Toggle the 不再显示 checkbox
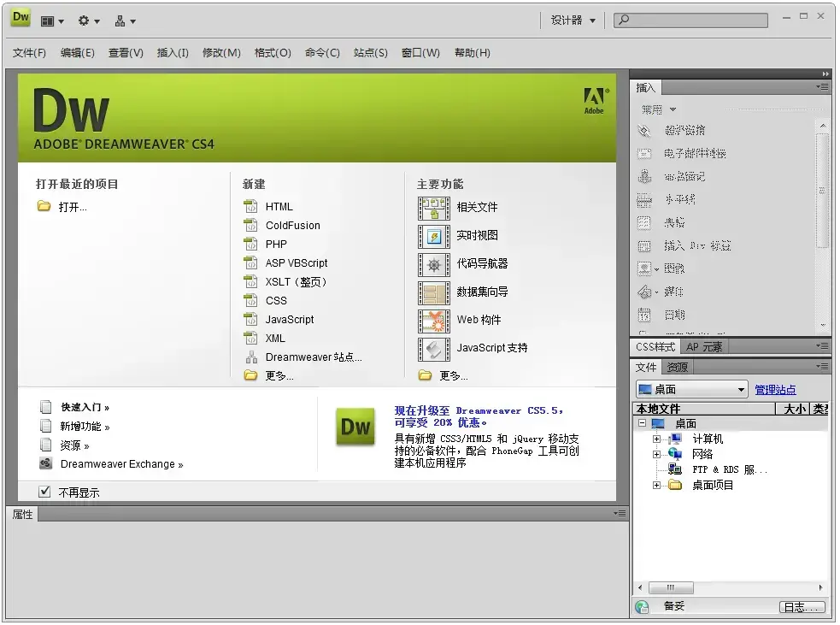The image size is (840, 625). [45, 491]
